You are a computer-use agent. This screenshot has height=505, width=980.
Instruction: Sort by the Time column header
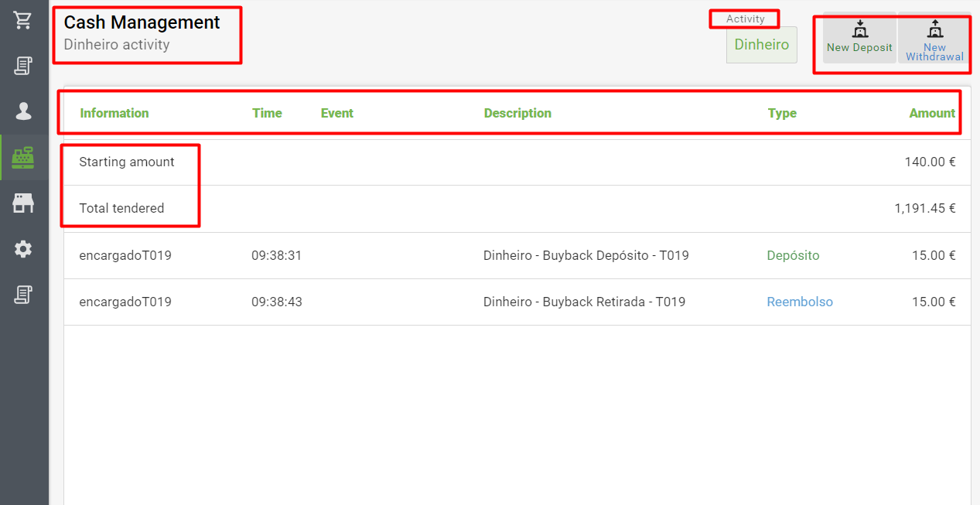pyautogui.click(x=267, y=113)
